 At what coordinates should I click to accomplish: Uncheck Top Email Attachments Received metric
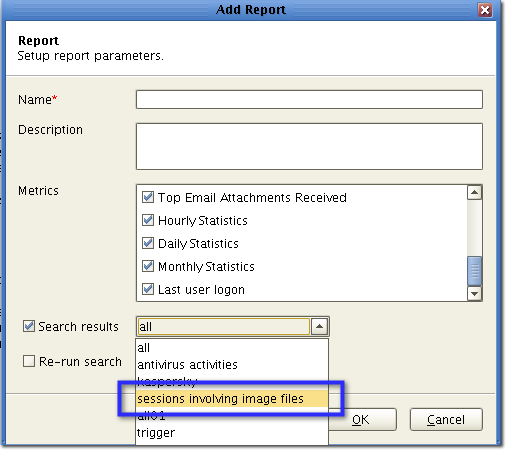click(x=148, y=197)
